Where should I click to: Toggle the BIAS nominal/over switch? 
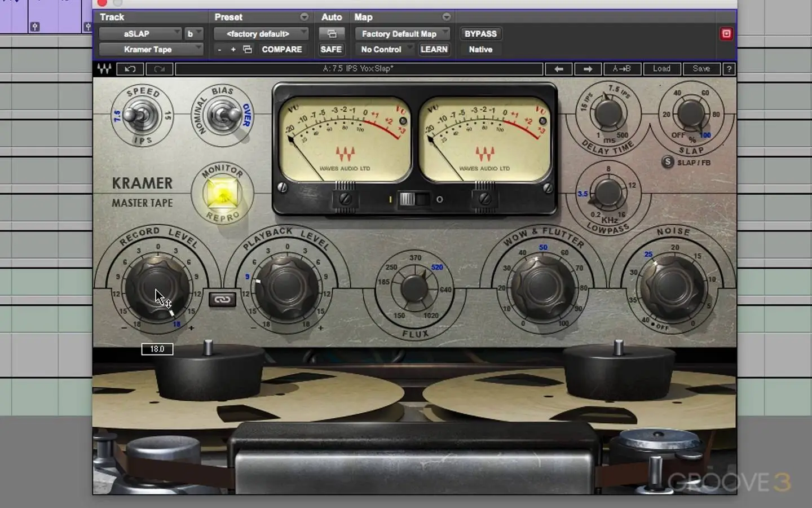[223, 116]
